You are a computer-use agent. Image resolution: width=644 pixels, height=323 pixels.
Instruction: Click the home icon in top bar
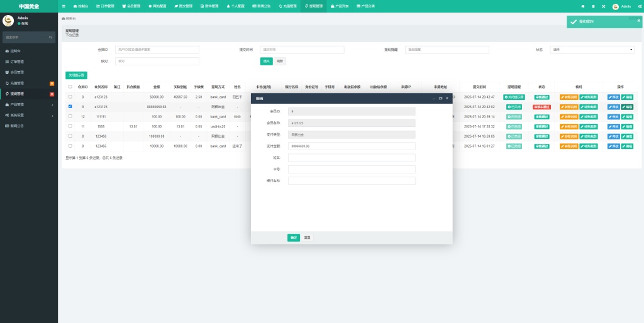(582, 6)
